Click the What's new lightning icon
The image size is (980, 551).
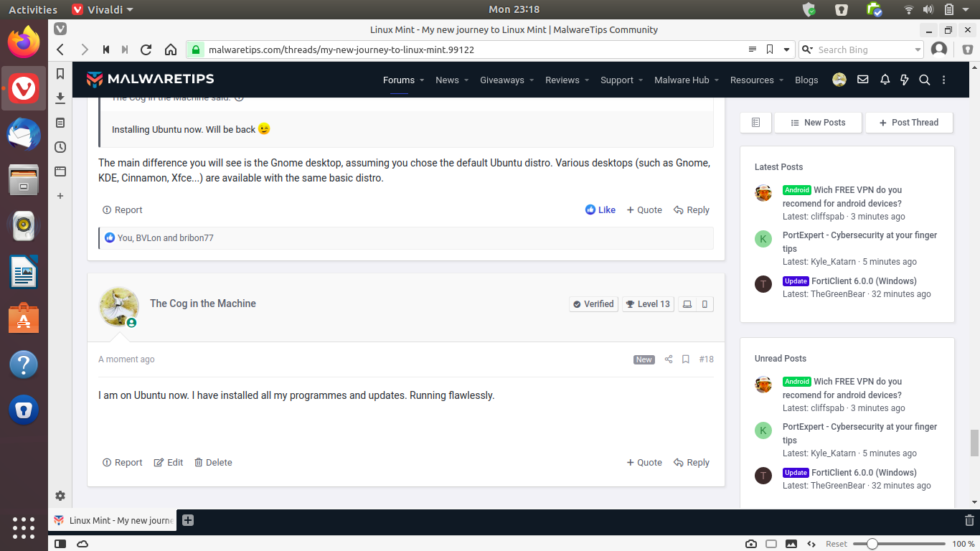pos(905,80)
